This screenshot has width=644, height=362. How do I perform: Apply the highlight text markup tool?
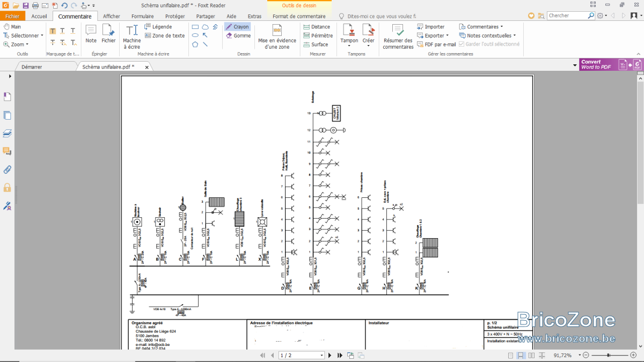pos(53,31)
